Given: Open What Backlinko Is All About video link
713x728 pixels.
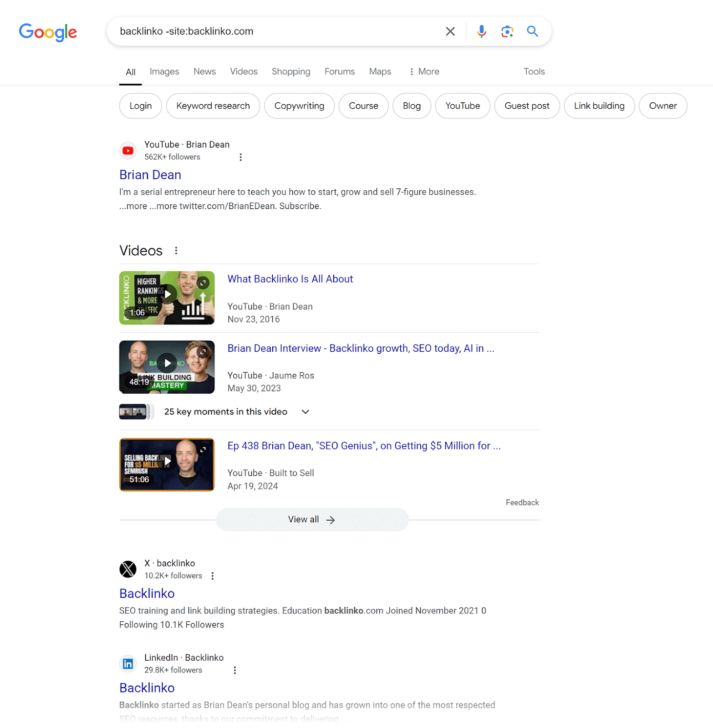Looking at the screenshot, I should click(290, 279).
